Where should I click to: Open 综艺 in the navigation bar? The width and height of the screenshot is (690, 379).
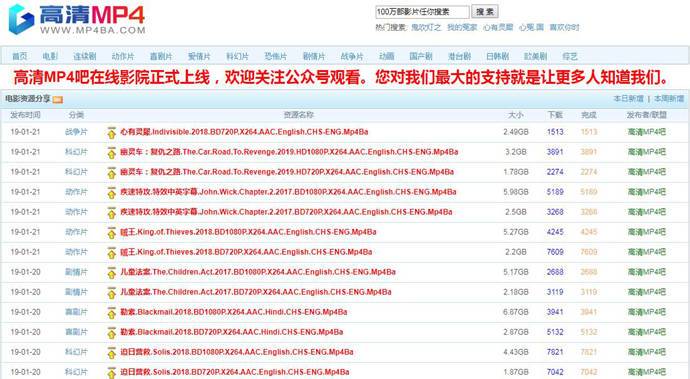pos(569,56)
